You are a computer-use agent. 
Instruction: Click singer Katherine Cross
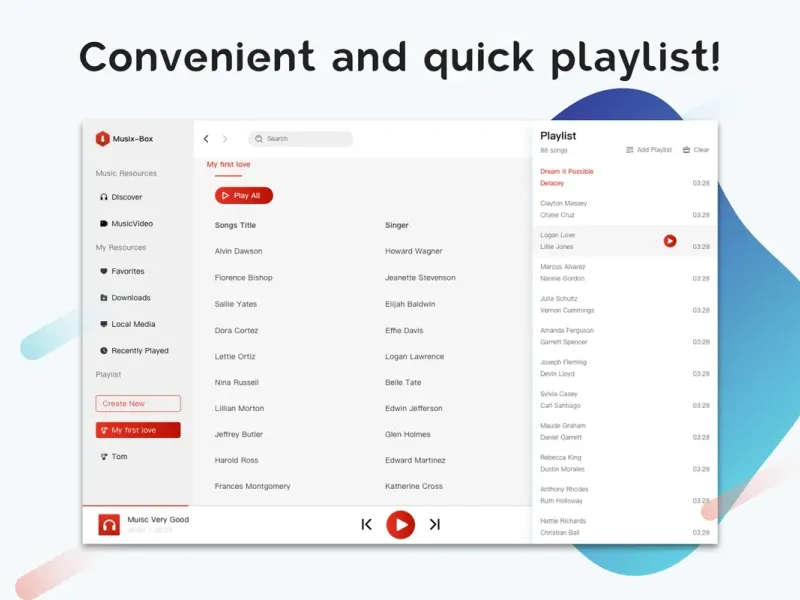pyautogui.click(x=414, y=486)
